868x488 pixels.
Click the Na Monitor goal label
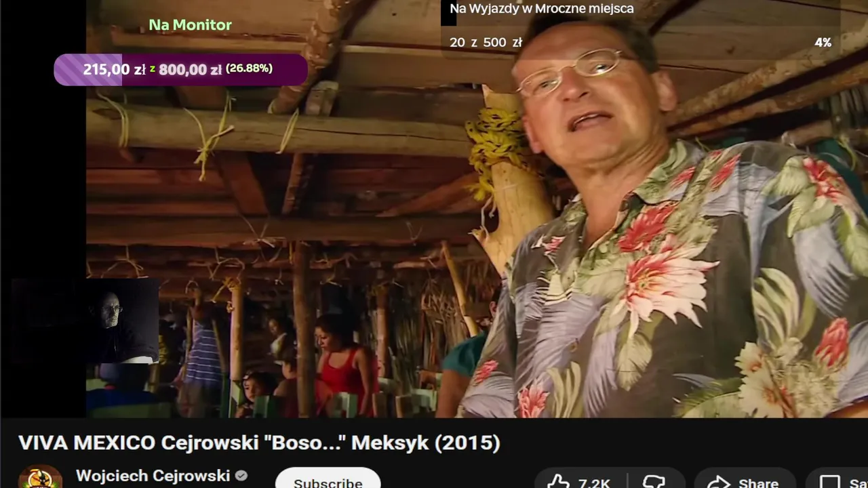click(x=190, y=25)
